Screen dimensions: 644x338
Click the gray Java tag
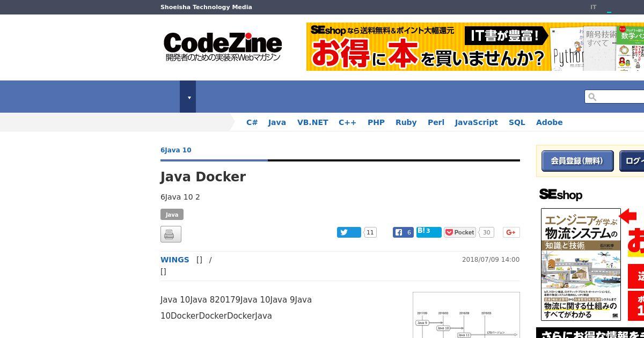click(x=172, y=215)
